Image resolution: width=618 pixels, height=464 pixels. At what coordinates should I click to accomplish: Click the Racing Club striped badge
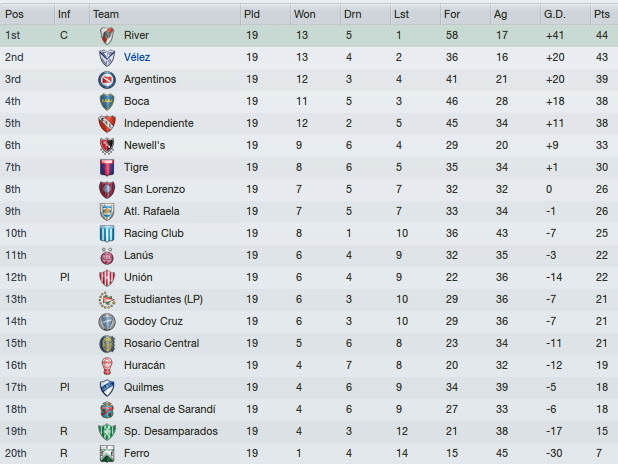tap(107, 233)
